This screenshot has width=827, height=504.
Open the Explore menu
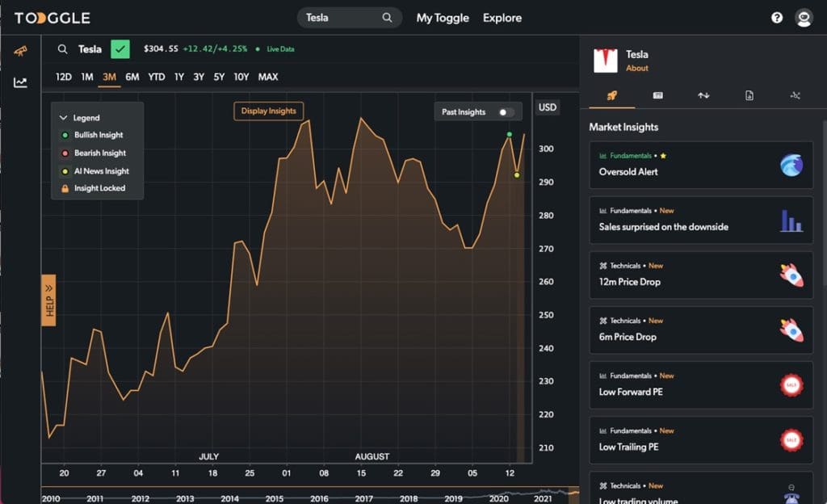pyautogui.click(x=502, y=18)
